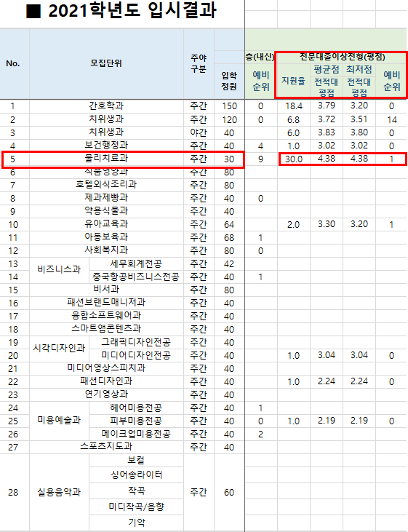
Task: Select the 미디작곡/음향 cell
Action: click(x=136, y=507)
